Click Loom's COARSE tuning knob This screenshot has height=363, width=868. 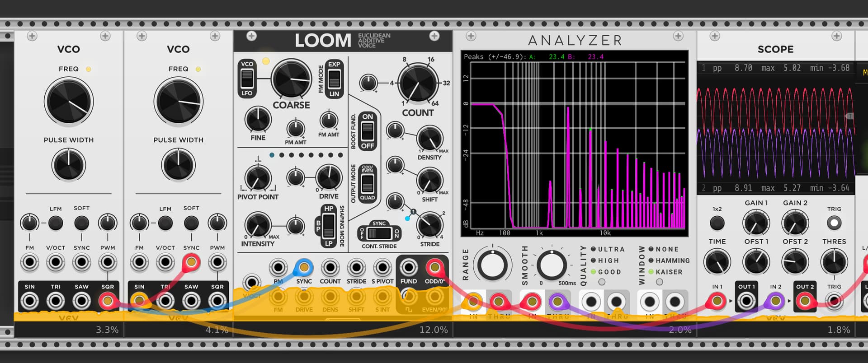pos(292,79)
